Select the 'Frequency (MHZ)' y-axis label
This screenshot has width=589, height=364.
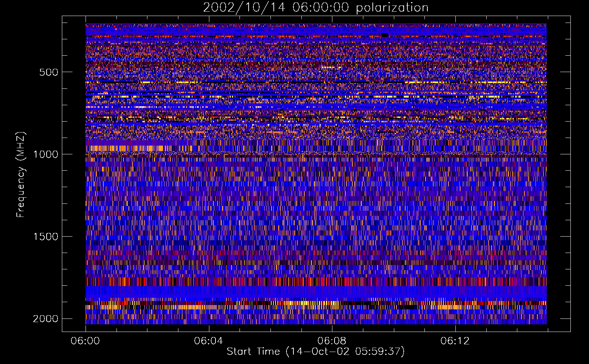point(21,175)
